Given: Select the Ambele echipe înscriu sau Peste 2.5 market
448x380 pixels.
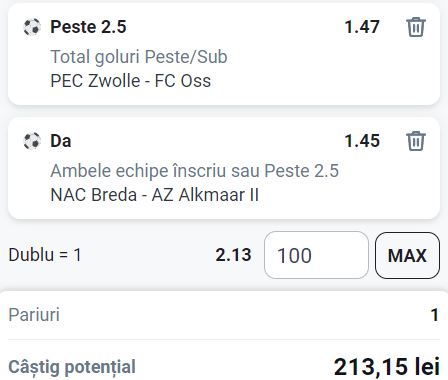Looking at the screenshot, I should click(195, 171).
